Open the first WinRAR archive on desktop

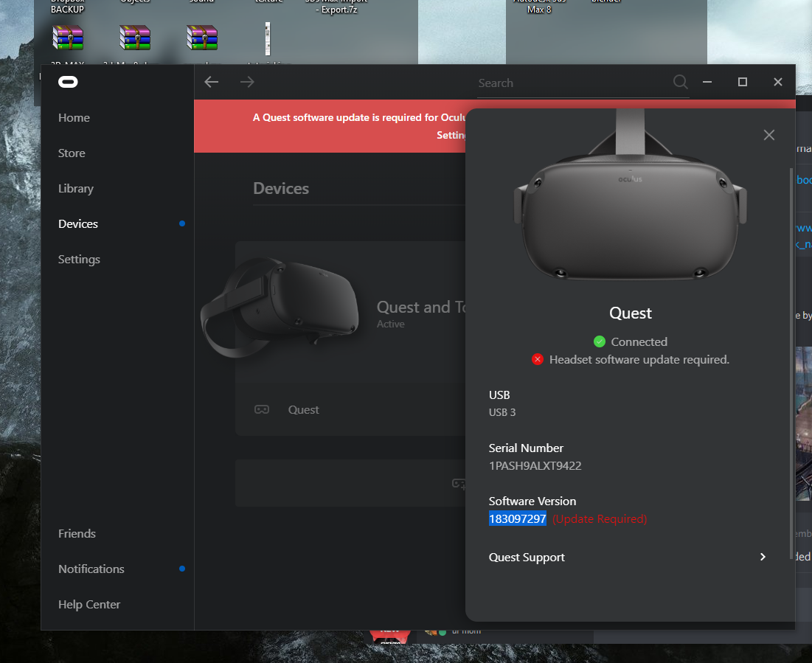(68, 38)
